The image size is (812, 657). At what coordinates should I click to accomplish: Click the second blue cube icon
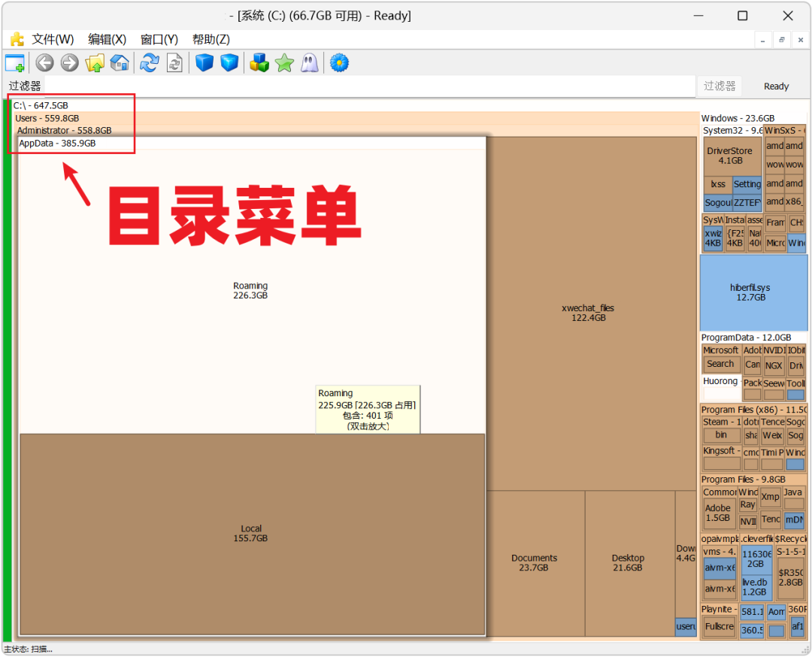coord(229,63)
